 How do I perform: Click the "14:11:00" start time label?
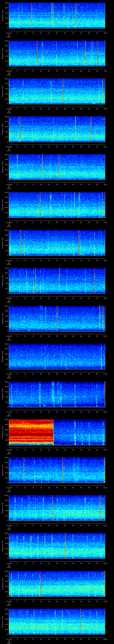tap(9, 412)
